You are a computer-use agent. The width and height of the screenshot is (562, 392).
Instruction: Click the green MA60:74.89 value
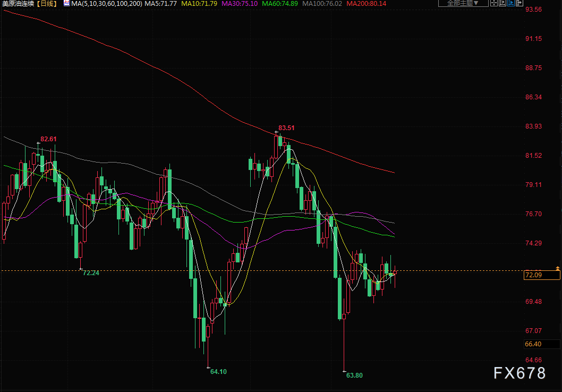pyautogui.click(x=280, y=4)
